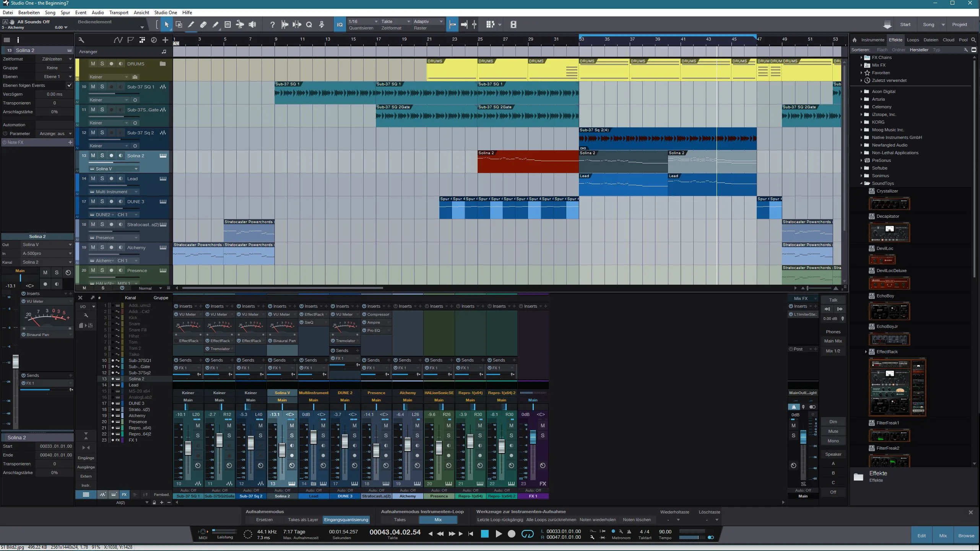
Task: Select the Arrow tool in toolbar
Action: pyautogui.click(x=166, y=24)
